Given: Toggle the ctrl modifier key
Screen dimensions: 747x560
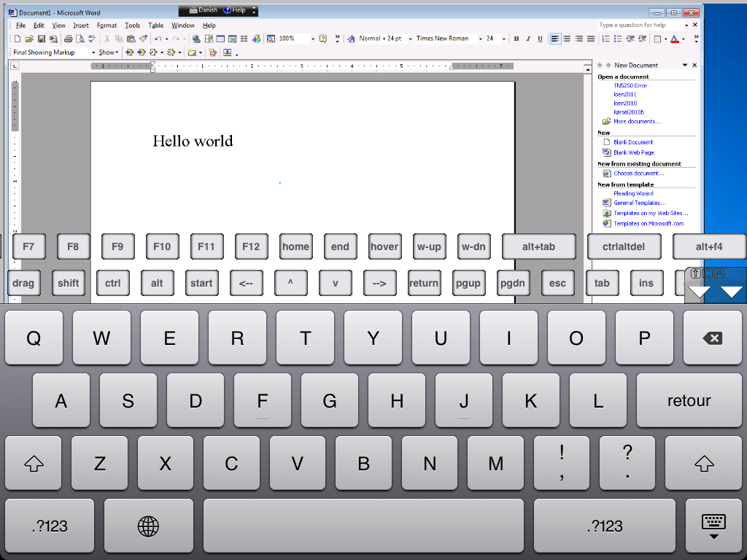Looking at the screenshot, I should pyautogui.click(x=113, y=283).
